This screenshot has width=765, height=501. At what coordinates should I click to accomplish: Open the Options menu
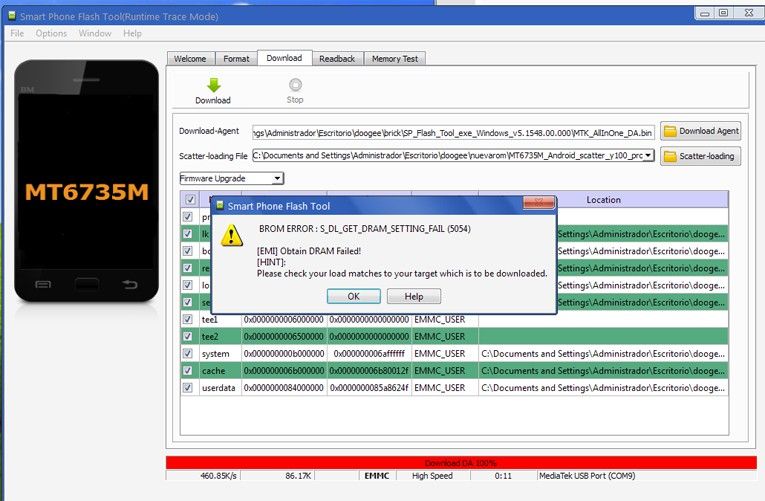click(51, 33)
